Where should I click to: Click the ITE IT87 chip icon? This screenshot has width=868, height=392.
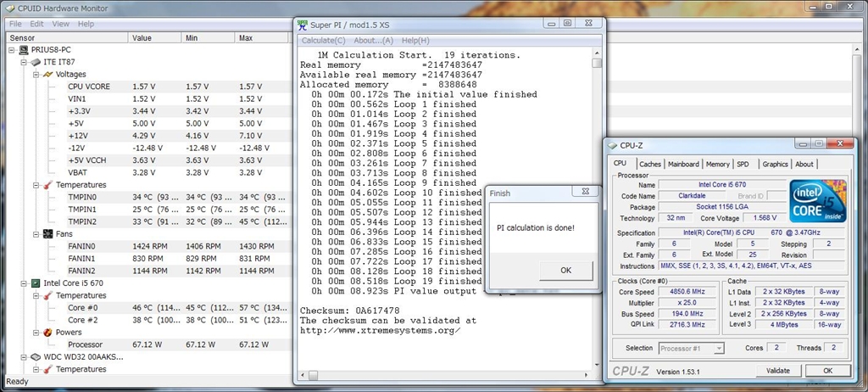coord(36,63)
